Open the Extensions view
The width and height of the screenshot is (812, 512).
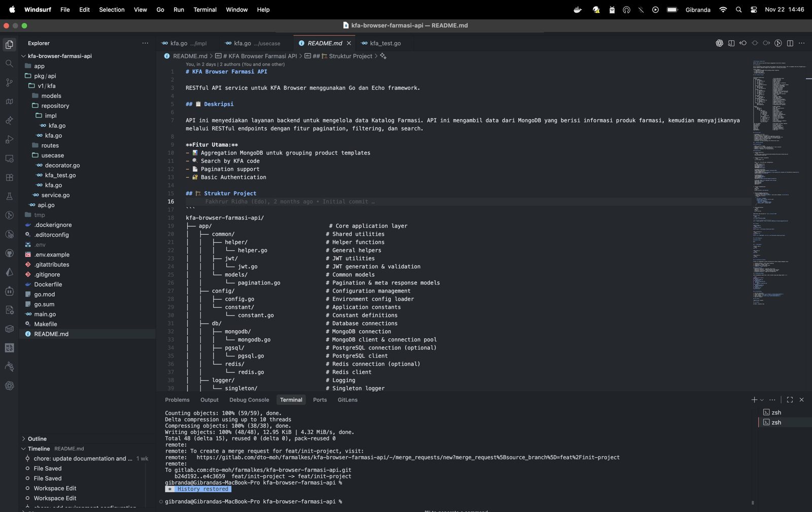point(9,177)
